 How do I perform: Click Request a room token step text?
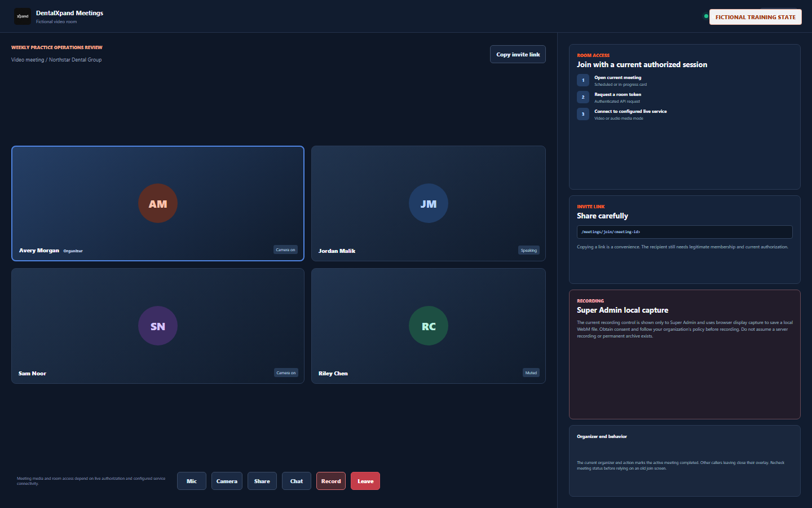click(x=617, y=94)
